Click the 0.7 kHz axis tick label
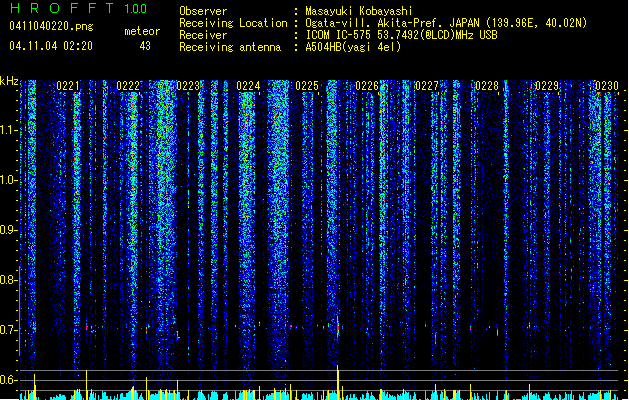629x400 pixels. 8,330
